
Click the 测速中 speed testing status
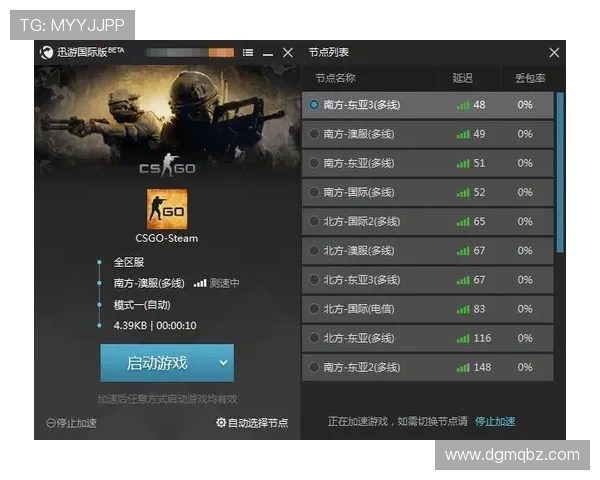(225, 283)
